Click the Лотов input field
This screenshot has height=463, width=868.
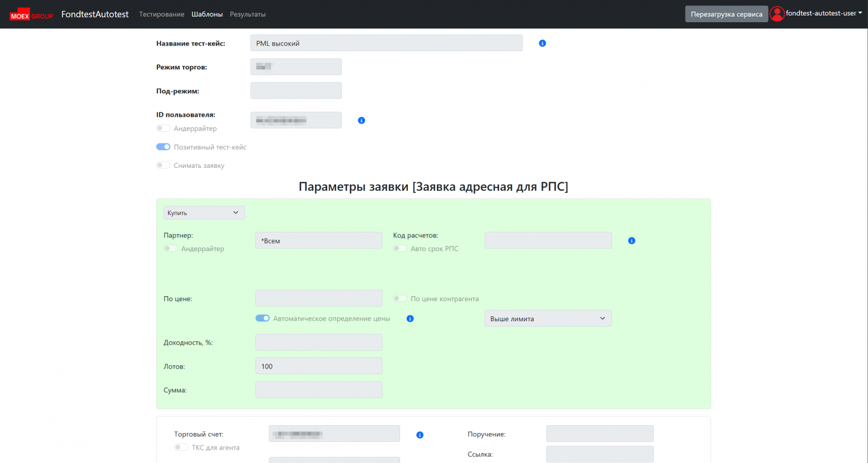point(318,366)
